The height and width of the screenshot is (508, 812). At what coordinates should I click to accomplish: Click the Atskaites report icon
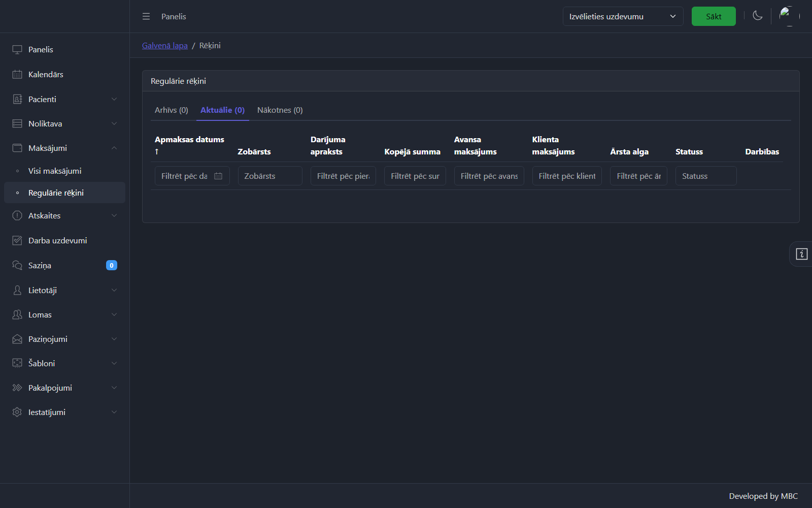[17, 215]
